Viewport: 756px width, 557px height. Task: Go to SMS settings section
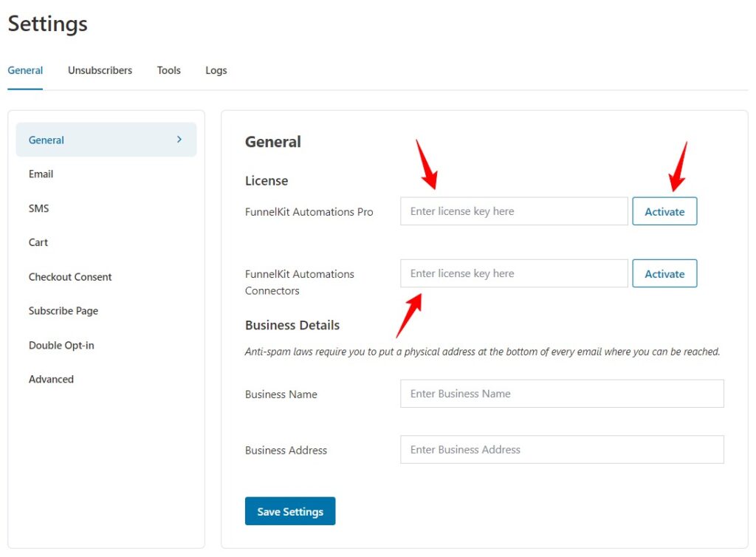click(38, 208)
